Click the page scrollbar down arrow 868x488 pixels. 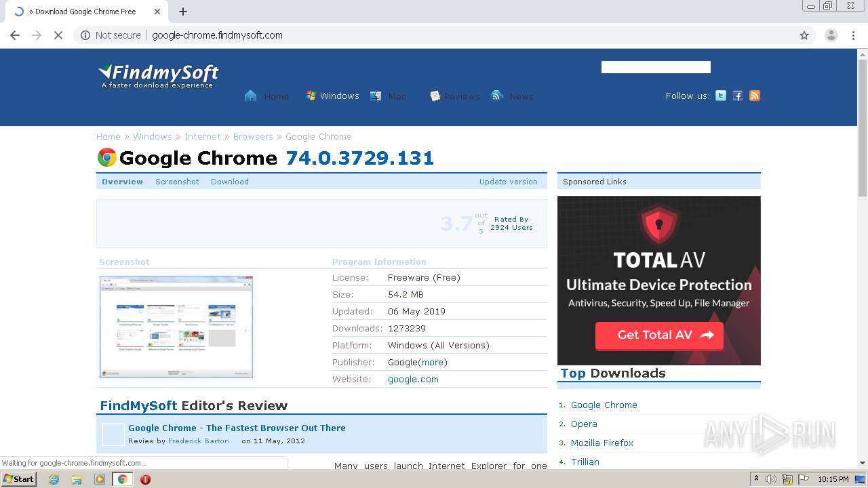[x=862, y=462]
